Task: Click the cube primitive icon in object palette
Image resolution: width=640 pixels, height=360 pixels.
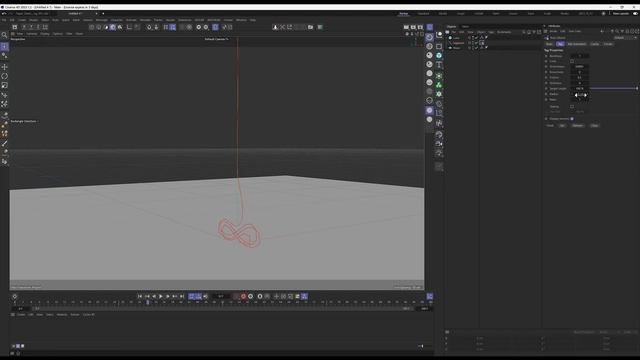Action: click(x=439, y=46)
